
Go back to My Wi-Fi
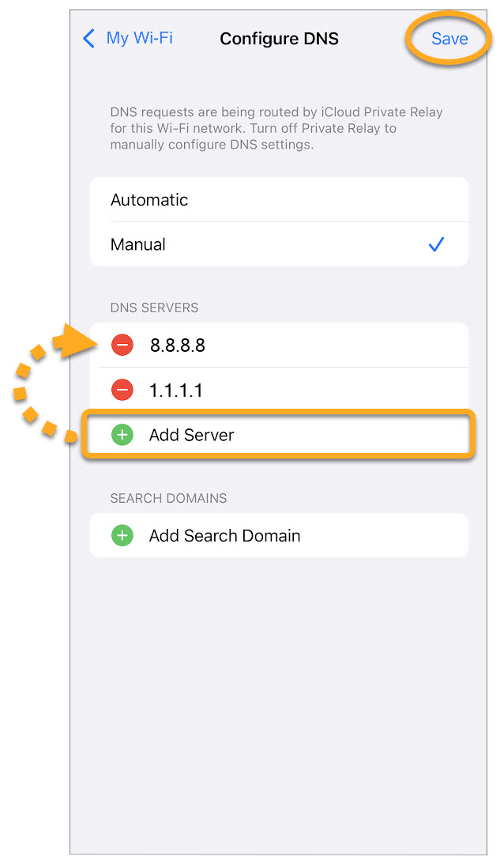139,38
